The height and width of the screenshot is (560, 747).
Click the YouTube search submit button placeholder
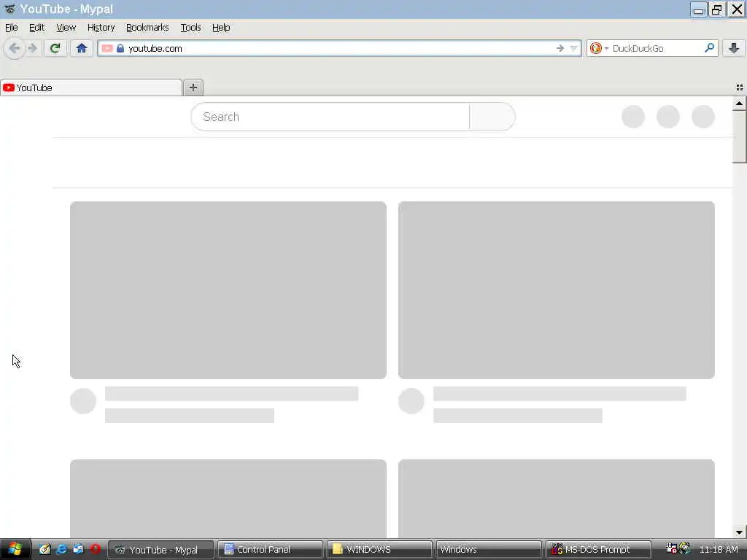click(x=492, y=117)
